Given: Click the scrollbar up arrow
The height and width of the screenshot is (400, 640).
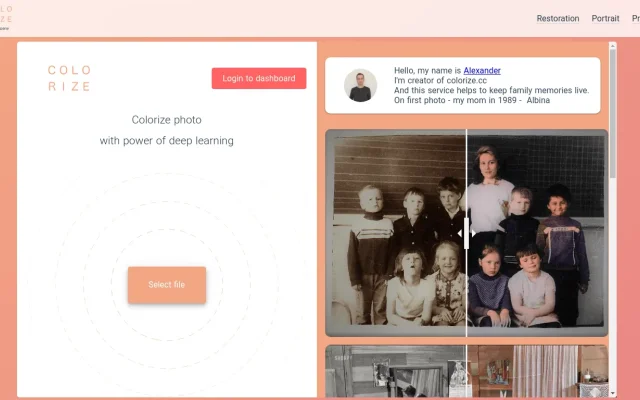Looking at the screenshot, I should 613,46.
